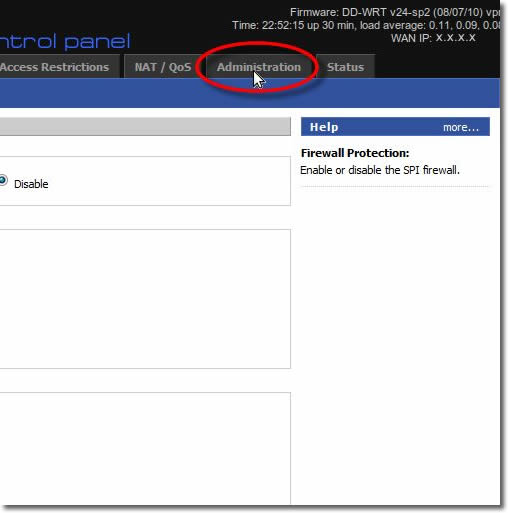508x513 pixels.
Task: Click the WAN IP X.X.X.X text
Action: tap(433, 38)
